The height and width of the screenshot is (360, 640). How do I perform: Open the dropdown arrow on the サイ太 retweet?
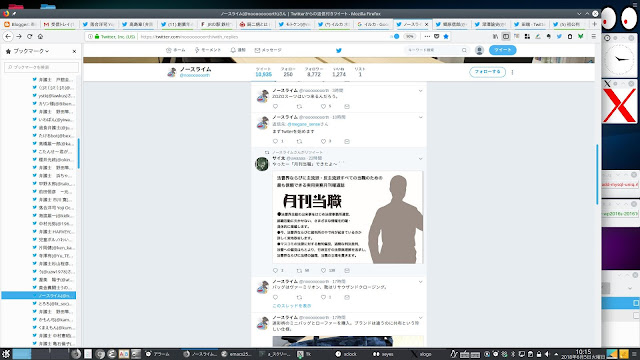pos(420,159)
